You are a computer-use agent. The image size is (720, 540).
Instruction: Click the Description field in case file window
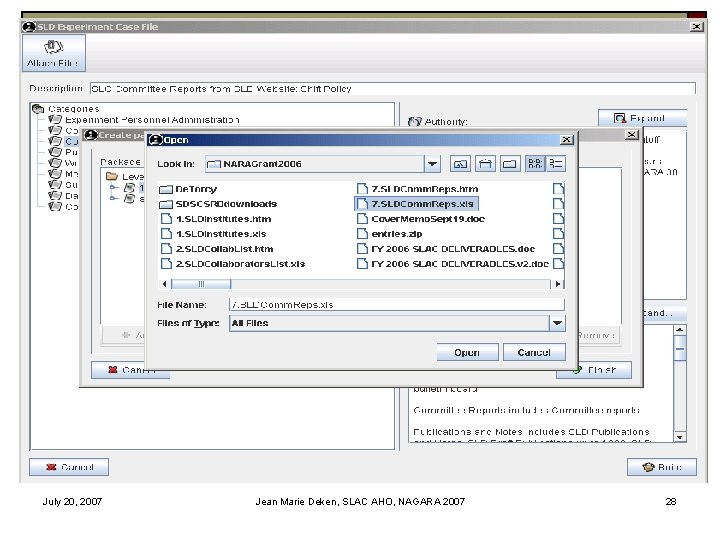tap(393, 89)
